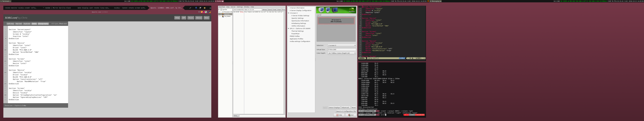This screenshot has height=121, width=644.
Task: Open Color Depth dropdown
Action: pos(342,53)
